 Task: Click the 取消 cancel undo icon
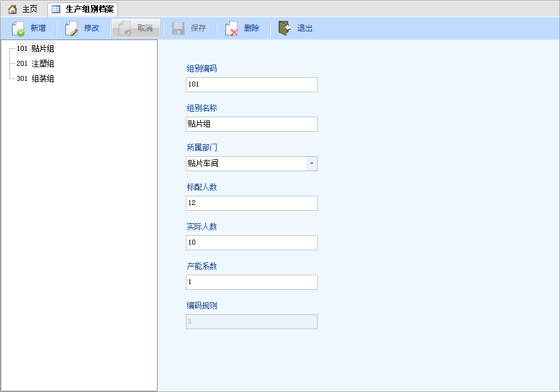125,28
